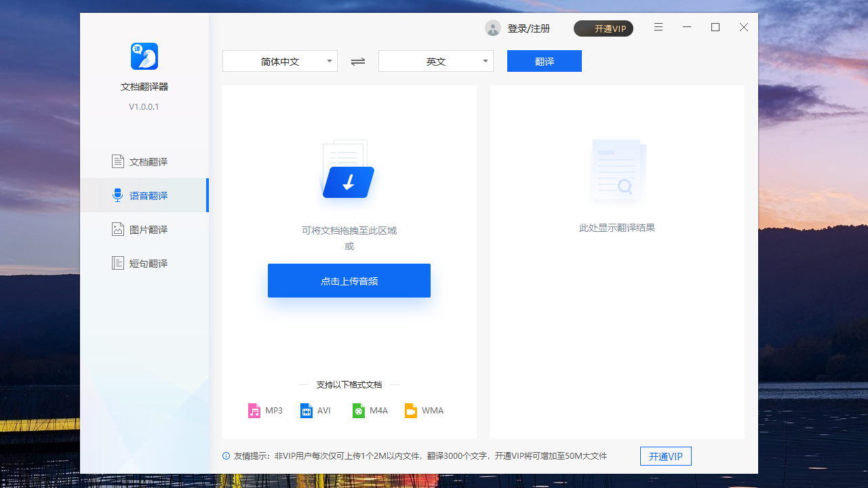Click 登录/注册 at the top
The image size is (868, 488).
(528, 28)
